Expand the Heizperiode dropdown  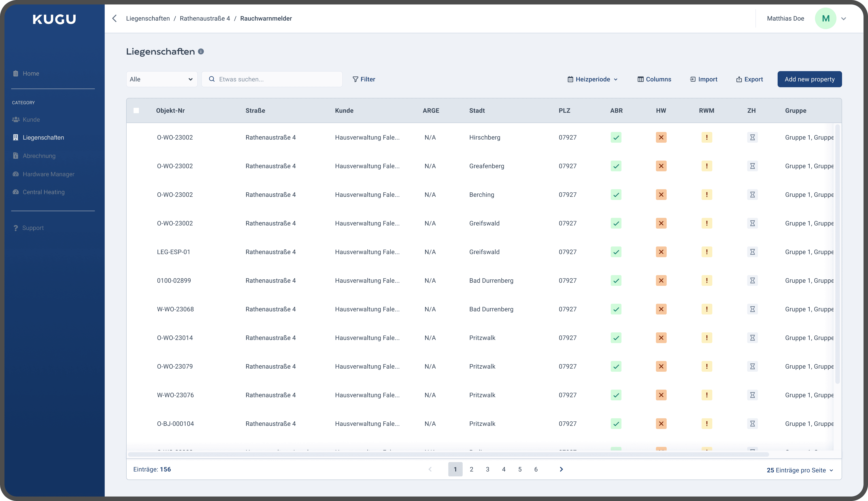(x=592, y=79)
